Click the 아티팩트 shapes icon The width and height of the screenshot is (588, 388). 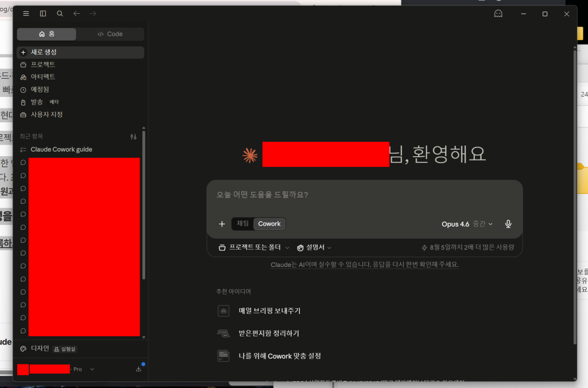click(23, 77)
